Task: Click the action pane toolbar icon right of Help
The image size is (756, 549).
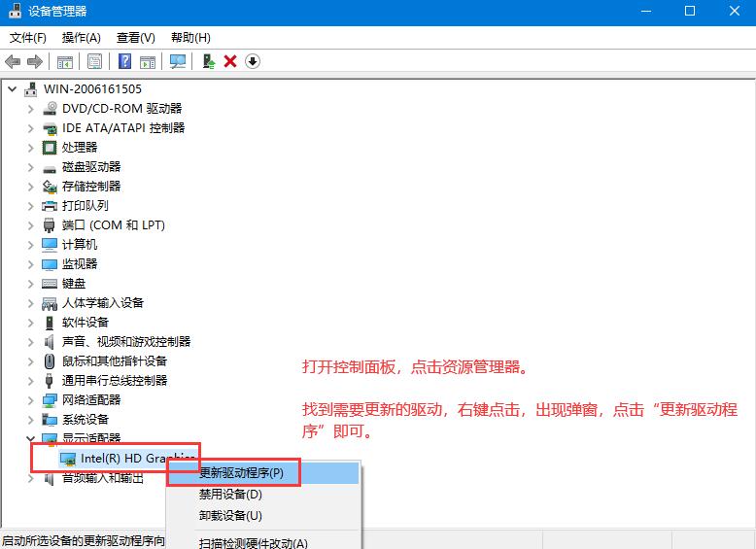Action: 148,61
